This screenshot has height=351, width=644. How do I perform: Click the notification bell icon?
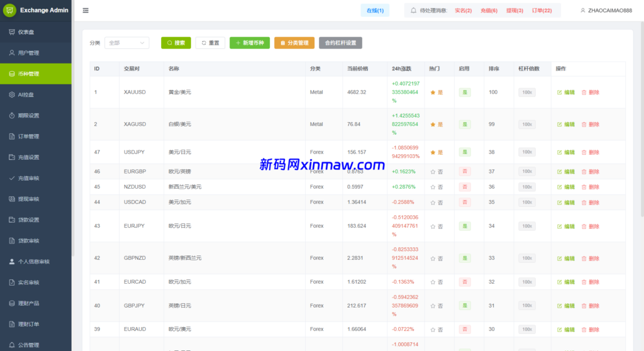[413, 10]
